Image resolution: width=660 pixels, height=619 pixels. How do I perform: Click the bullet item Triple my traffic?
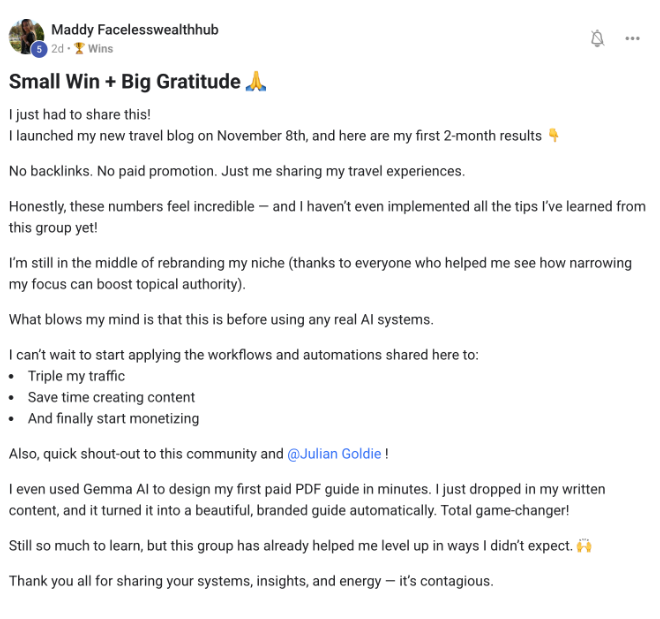click(x=77, y=376)
